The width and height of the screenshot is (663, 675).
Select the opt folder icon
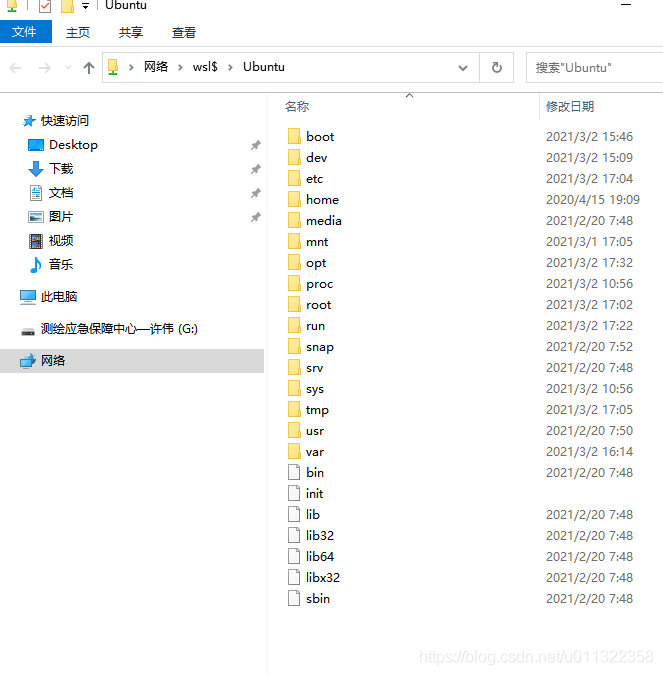click(x=294, y=262)
